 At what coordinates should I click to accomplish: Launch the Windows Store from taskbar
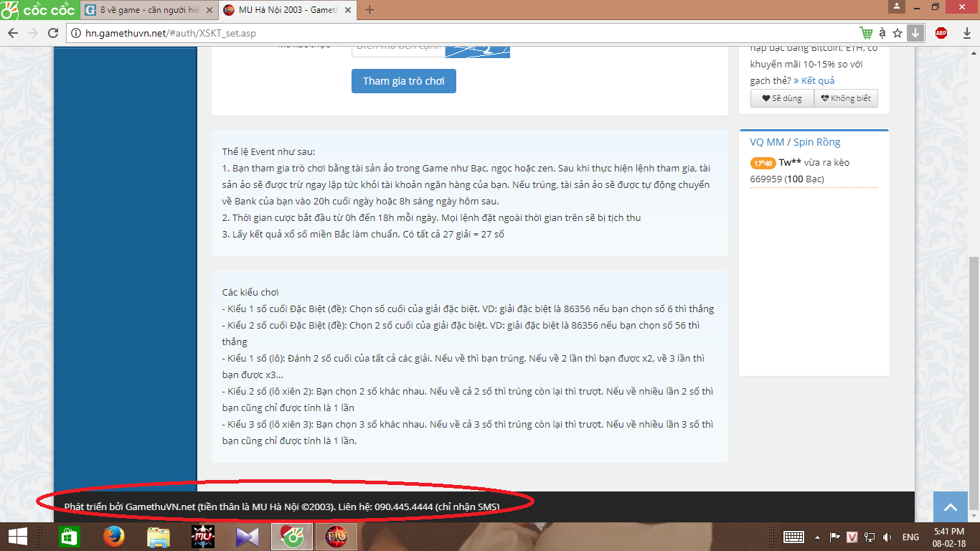[x=69, y=537]
